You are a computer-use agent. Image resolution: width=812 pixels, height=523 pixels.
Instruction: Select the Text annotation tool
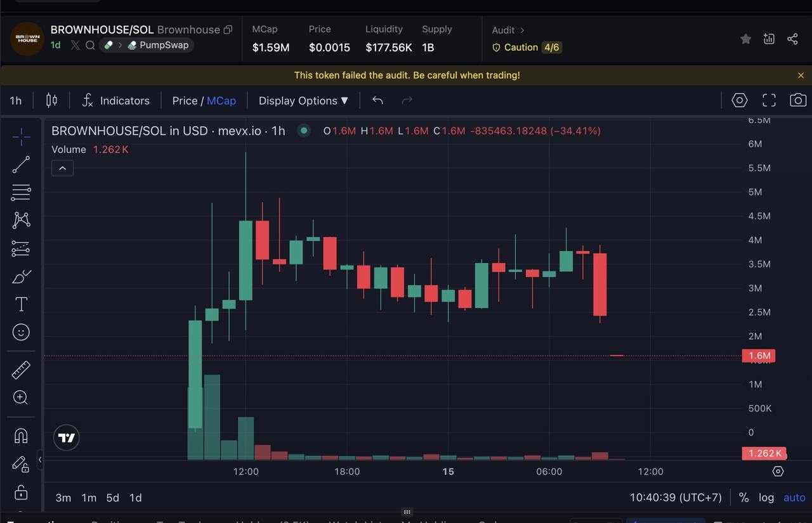pos(21,304)
